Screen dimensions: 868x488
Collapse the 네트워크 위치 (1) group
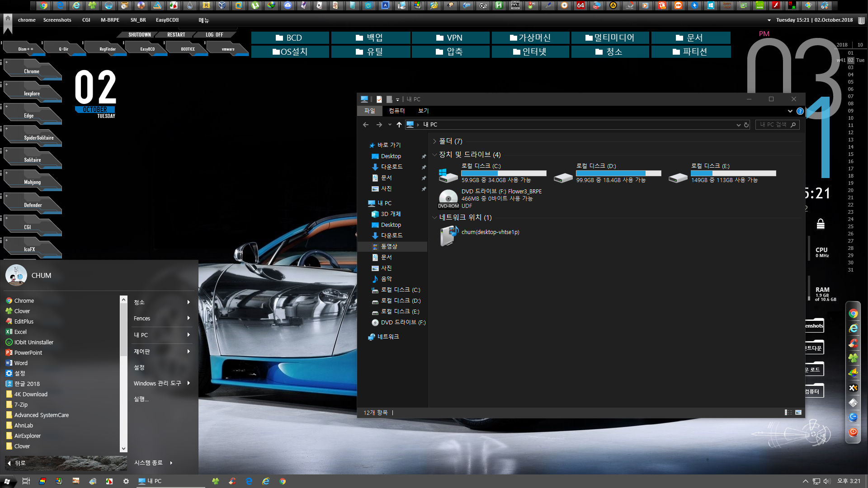[x=434, y=217]
